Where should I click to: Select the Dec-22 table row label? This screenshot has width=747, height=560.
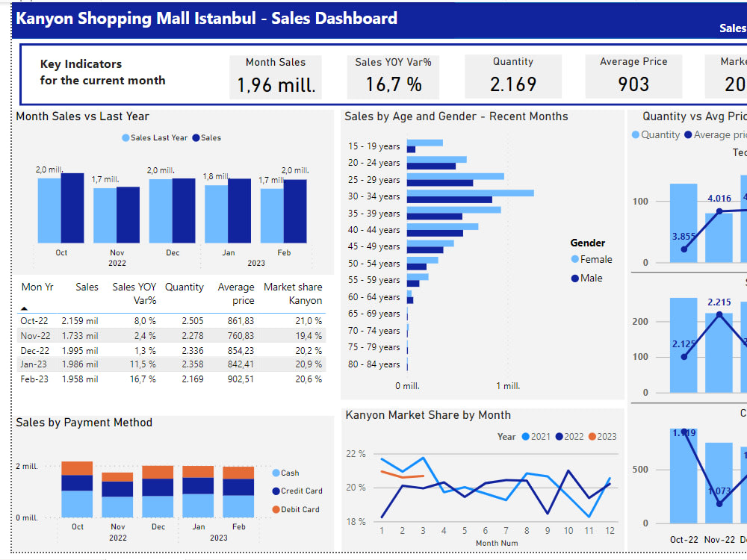(35, 350)
